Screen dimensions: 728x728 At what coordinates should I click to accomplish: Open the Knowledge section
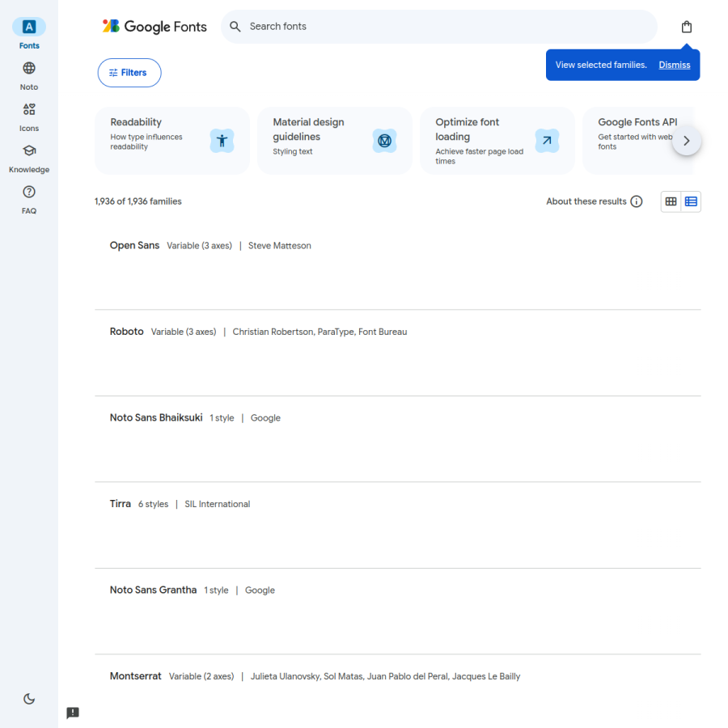[x=29, y=159]
